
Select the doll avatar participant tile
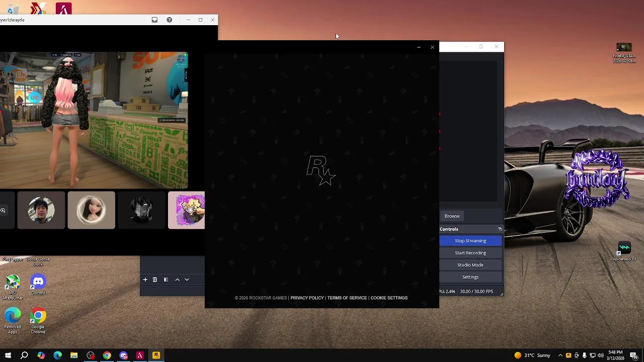pyautogui.click(x=91, y=210)
